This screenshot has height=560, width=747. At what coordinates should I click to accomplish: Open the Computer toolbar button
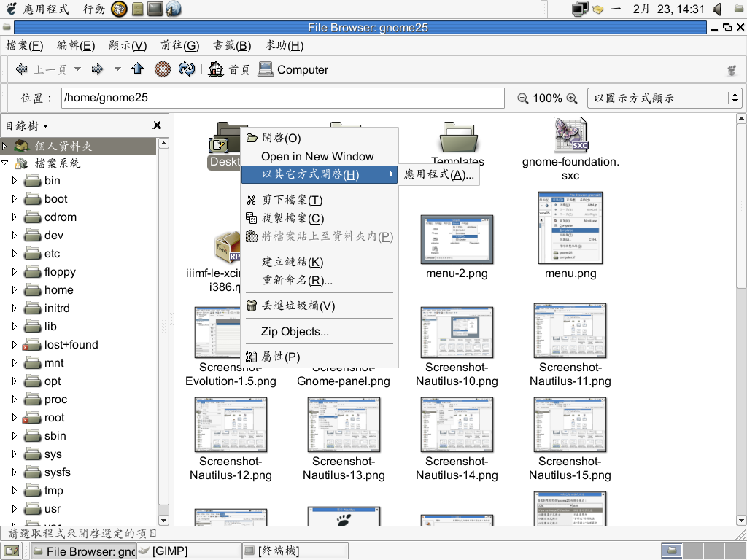pyautogui.click(x=293, y=69)
